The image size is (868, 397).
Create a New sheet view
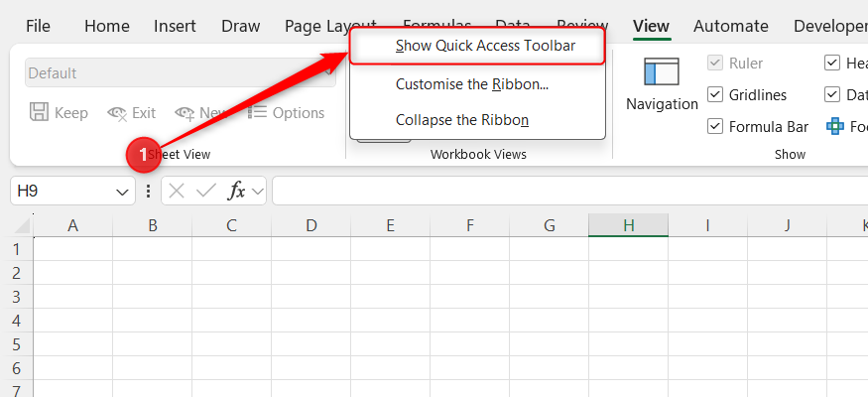pyautogui.click(x=201, y=113)
